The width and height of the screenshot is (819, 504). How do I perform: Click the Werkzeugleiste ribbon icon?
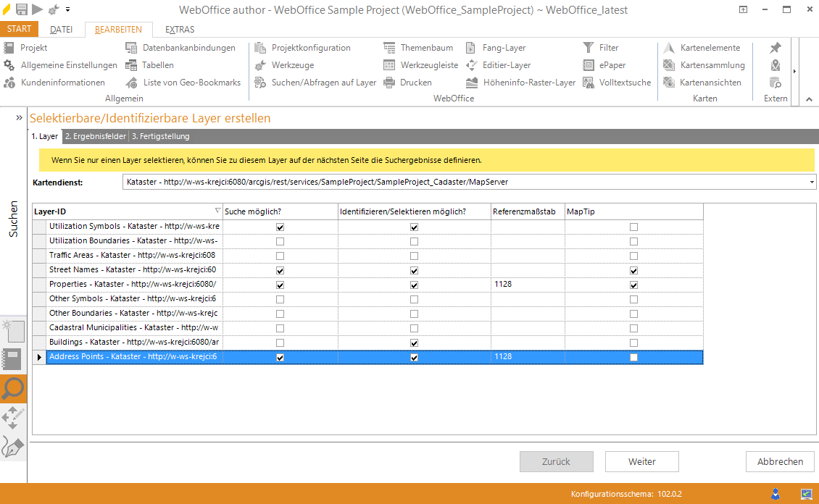[389, 65]
